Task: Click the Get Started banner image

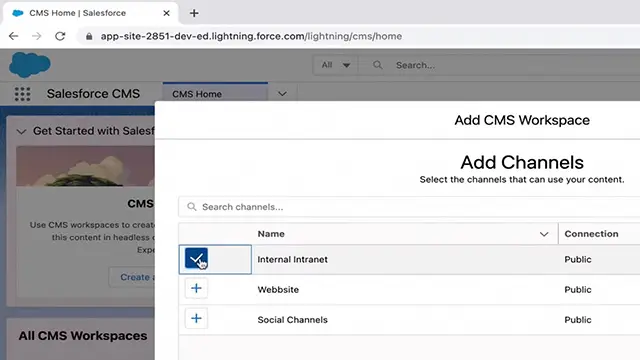Action: pos(85,166)
